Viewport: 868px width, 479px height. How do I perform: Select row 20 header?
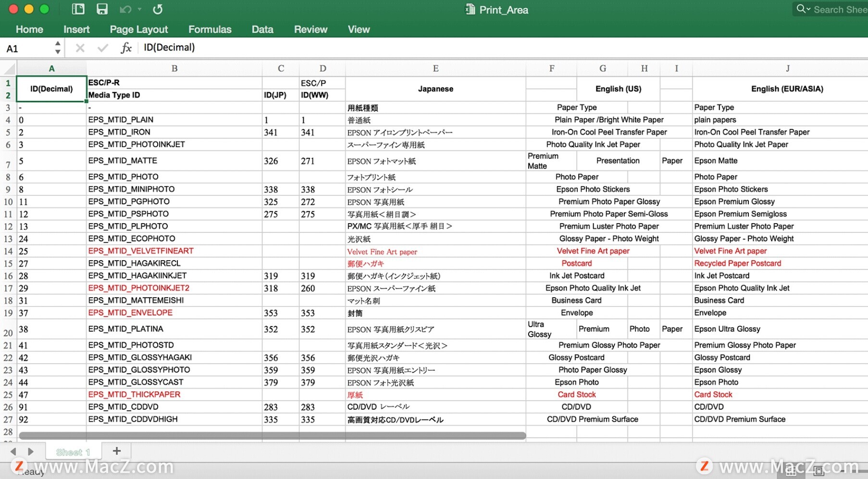tap(8, 329)
